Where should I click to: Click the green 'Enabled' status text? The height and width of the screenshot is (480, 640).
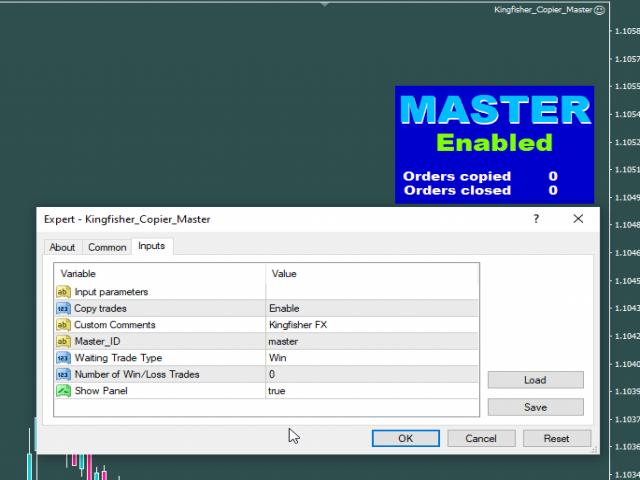click(x=494, y=143)
